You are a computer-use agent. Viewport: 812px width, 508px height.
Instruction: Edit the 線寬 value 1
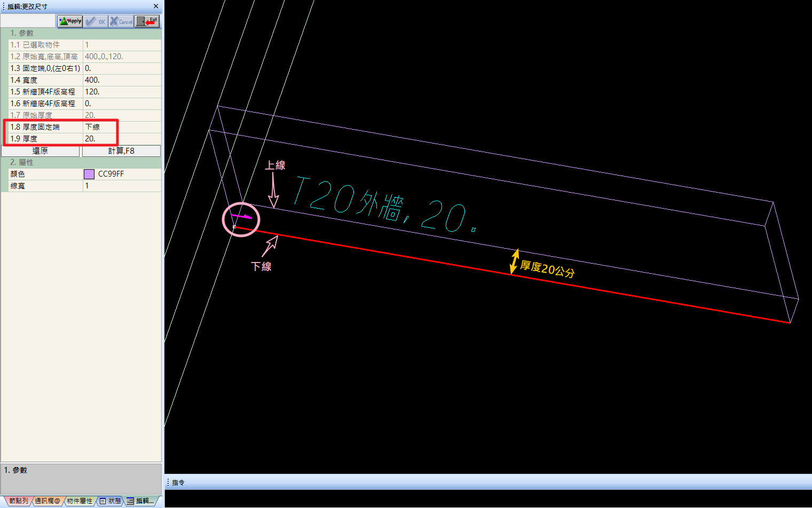tap(122, 186)
